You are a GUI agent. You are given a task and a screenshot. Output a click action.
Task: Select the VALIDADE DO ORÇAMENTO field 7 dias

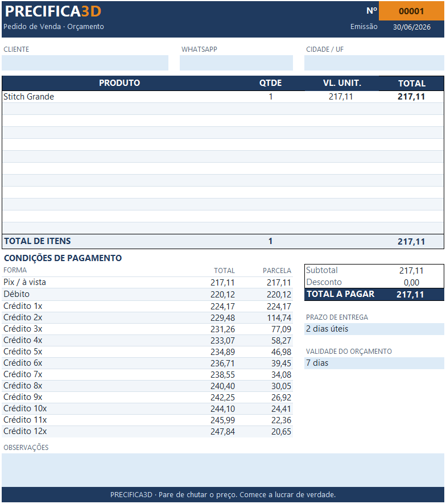pos(374,363)
